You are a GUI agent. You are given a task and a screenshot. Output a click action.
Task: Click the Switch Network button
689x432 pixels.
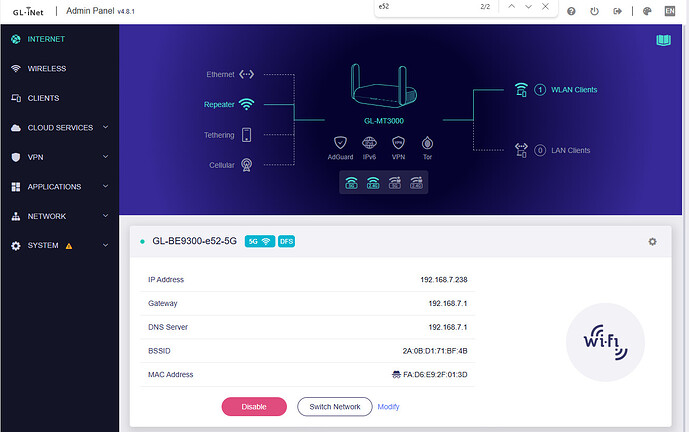coord(334,407)
